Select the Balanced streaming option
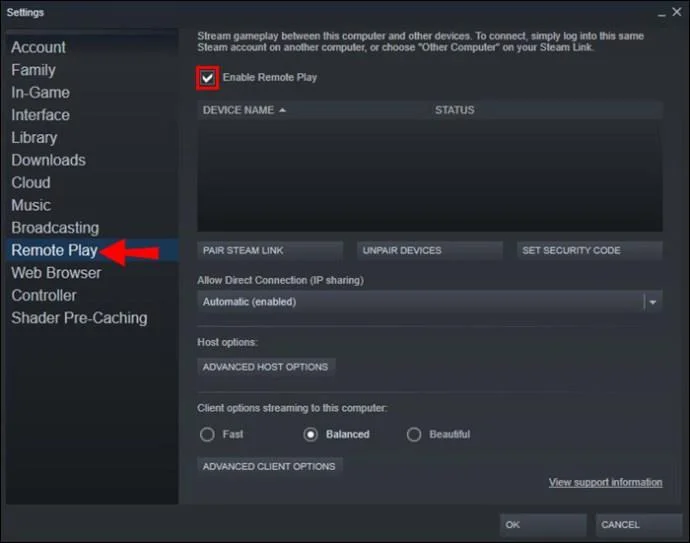 311,434
